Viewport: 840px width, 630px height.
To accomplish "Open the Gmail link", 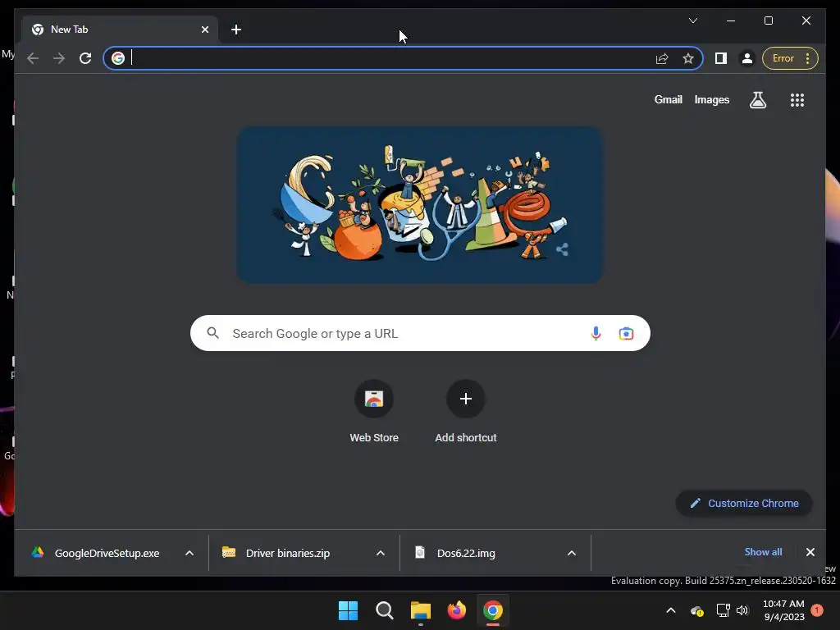I will coord(668,99).
